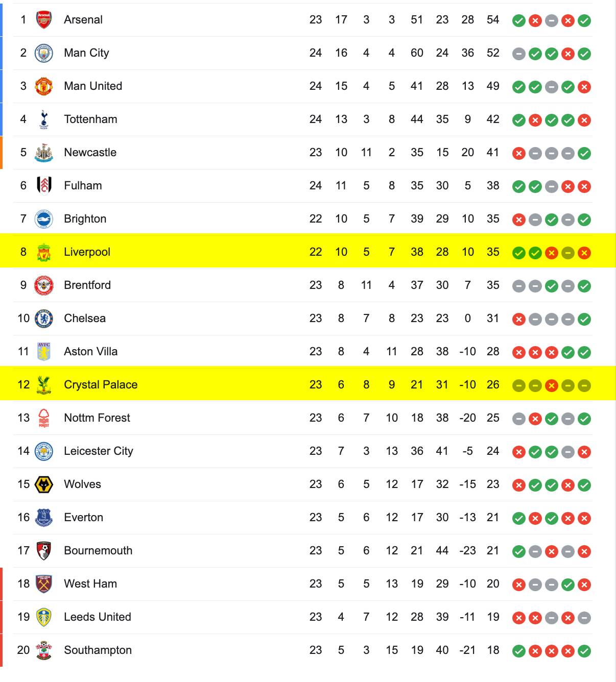
Task: Open the Man United team name
Action: [x=93, y=86]
